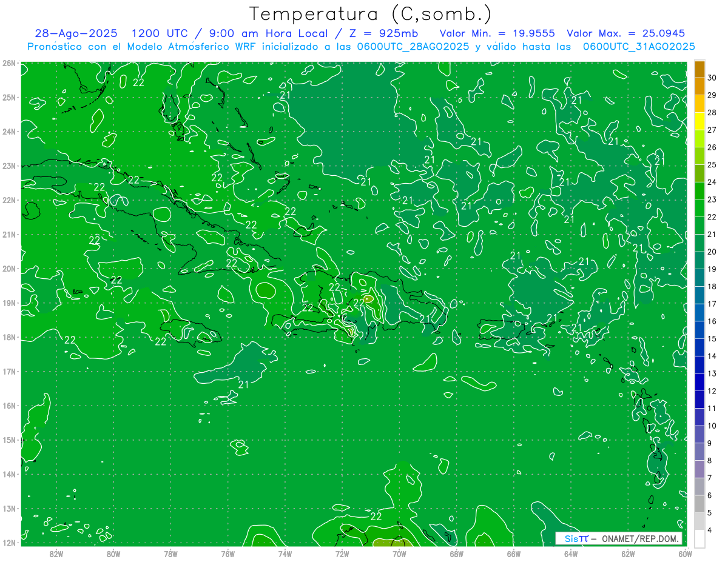The width and height of the screenshot is (728, 562).
Task: Click the 19N latitude axis label
Action: pos(9,303)
